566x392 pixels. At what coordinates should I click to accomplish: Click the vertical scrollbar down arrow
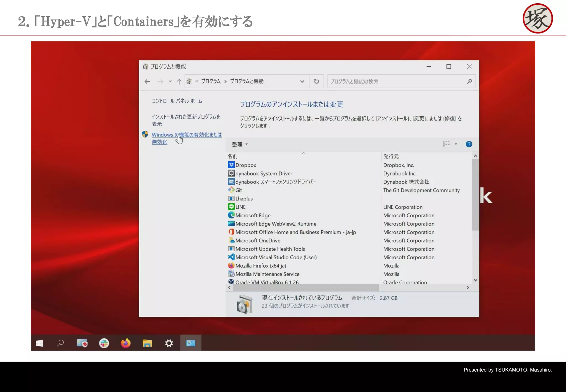click(475, 280)
